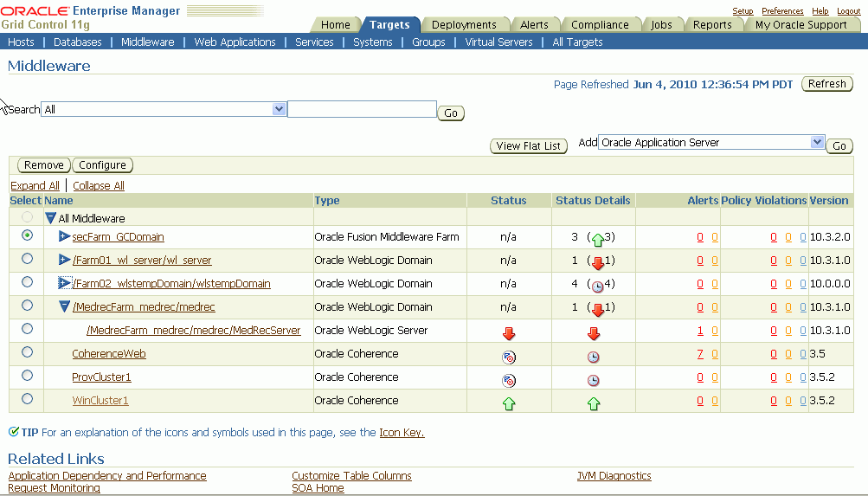Screen dimensions: 868x496
Task: Select Farm02_wlstempDomain radio button
Action: (x=27, y=282)
